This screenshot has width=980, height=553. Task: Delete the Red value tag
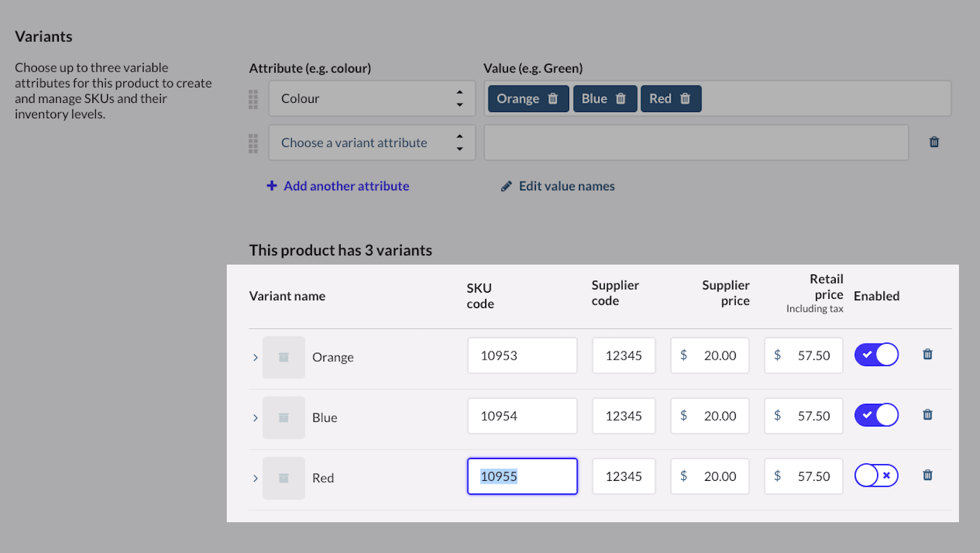point(685,99)
